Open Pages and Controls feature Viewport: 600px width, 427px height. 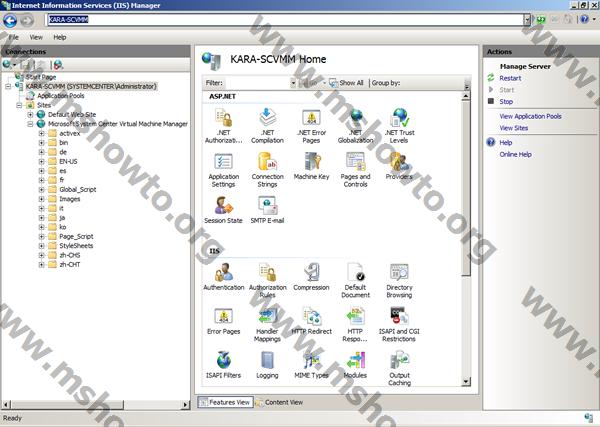(355, 169)
